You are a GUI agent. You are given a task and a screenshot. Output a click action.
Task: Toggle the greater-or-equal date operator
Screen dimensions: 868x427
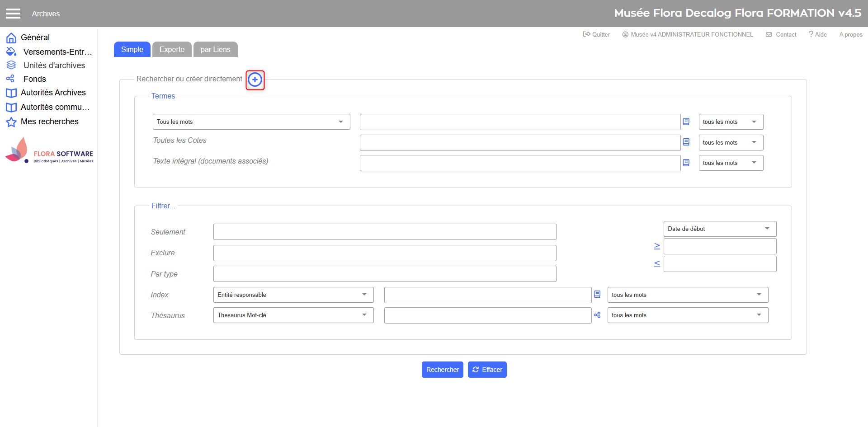tap(657, 246)
